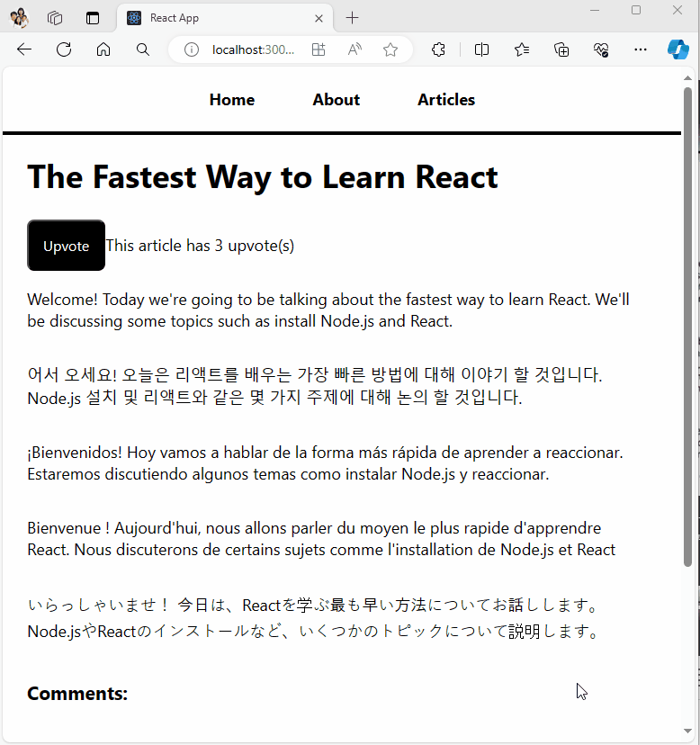Go to the browser home page
700x745 pixels.
(x=103, y=49)
